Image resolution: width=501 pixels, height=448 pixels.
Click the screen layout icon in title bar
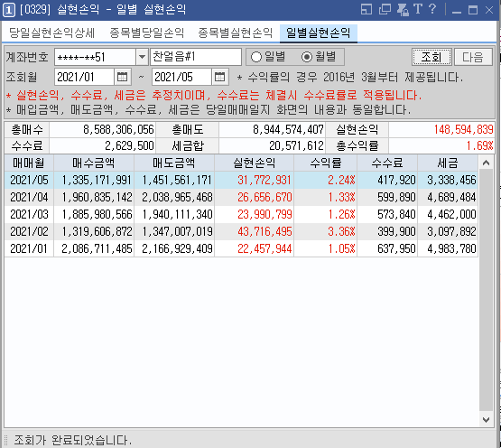366,9
